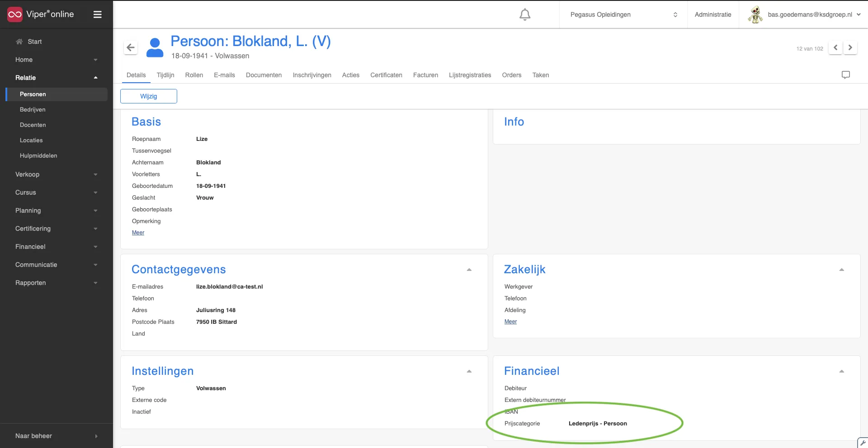The image size is (868, 448).
Task: Collapse the Instellingen panel
Action: [469, 371]
